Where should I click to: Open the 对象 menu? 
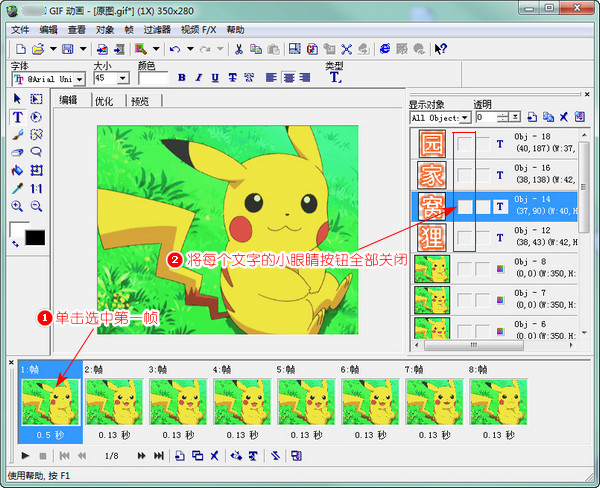tap(105, 30)
